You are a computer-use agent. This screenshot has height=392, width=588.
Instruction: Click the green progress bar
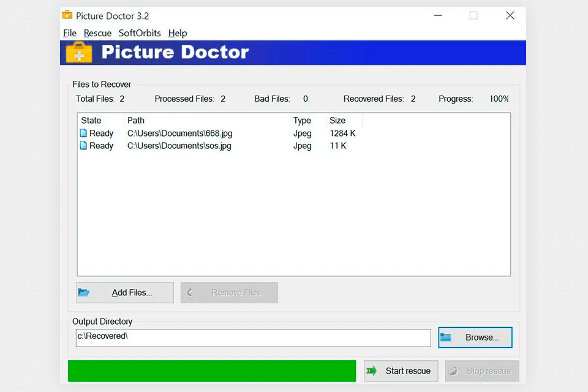click(211, 371)
